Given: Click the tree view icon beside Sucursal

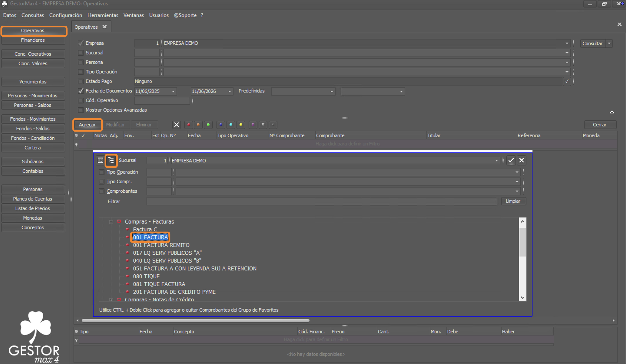Looking at the screenshot, I should 111,160.
